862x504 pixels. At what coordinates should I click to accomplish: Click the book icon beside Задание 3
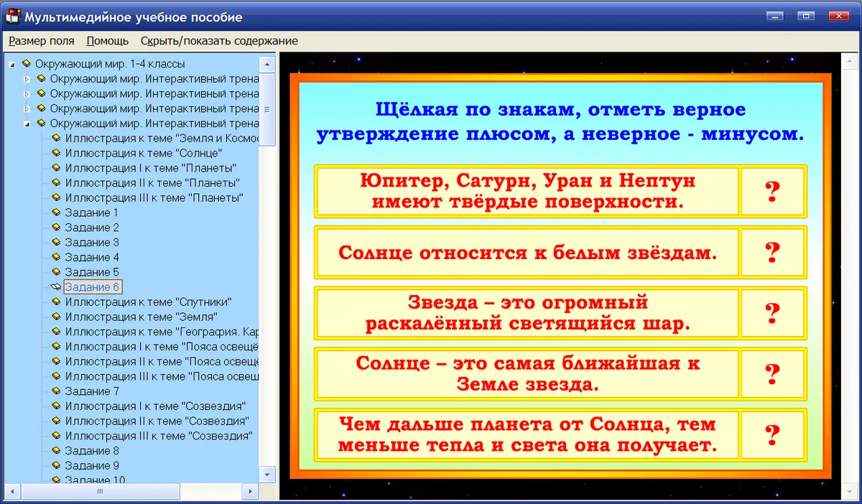click(56, 243)
